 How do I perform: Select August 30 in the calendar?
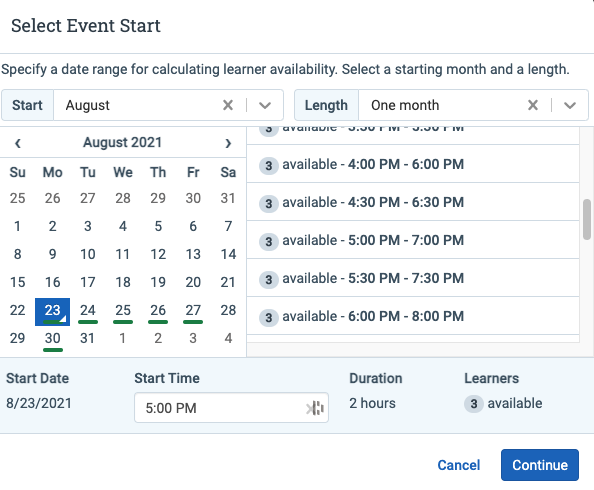(52, 340)
